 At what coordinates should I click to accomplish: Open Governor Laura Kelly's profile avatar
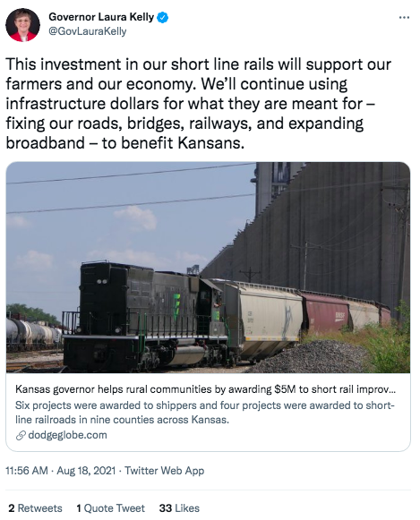tap(23, 25)
